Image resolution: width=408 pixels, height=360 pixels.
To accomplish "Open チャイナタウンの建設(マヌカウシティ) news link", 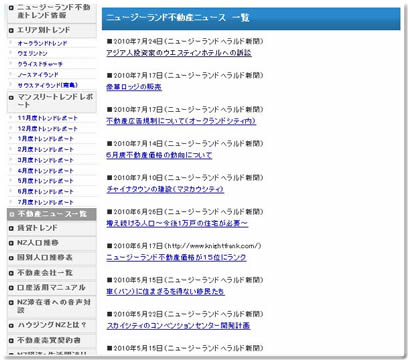I will pos(165,189).
